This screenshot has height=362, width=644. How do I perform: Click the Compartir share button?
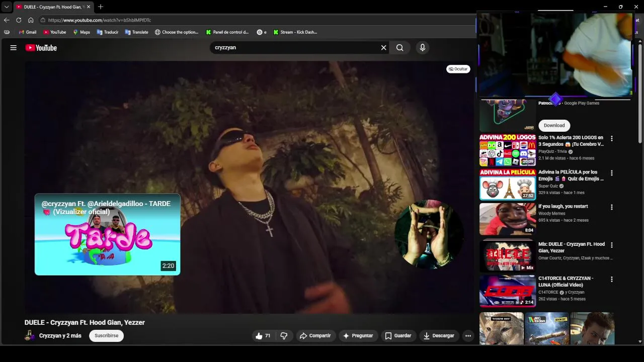(315, 336)
